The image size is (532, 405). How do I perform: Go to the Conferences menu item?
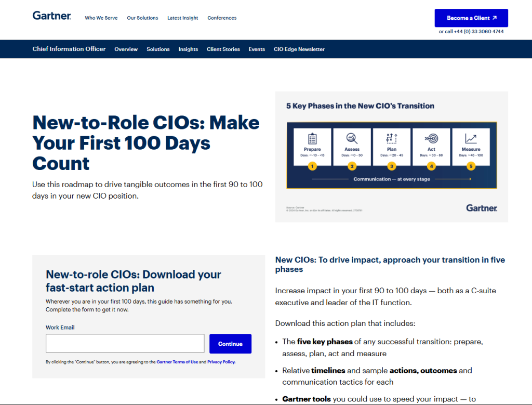222,18
